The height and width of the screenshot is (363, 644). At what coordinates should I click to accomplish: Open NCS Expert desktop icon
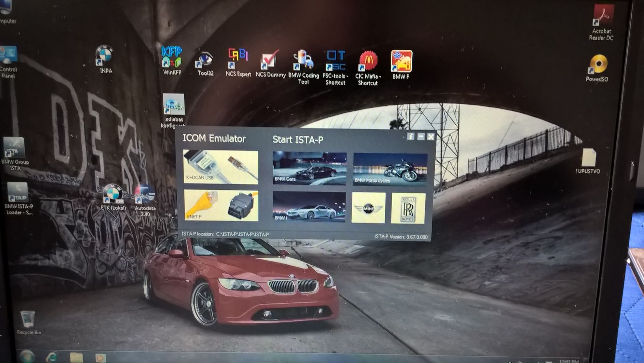click(x=238, y=60)
